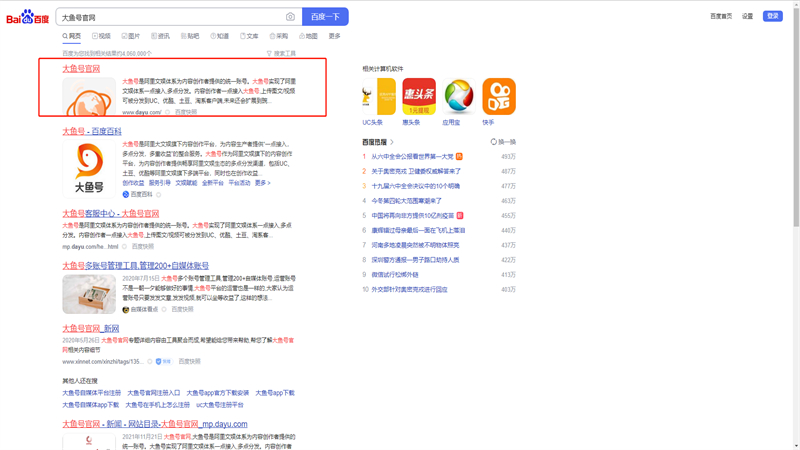Switch to the 图片 tab

click(131, 36)
